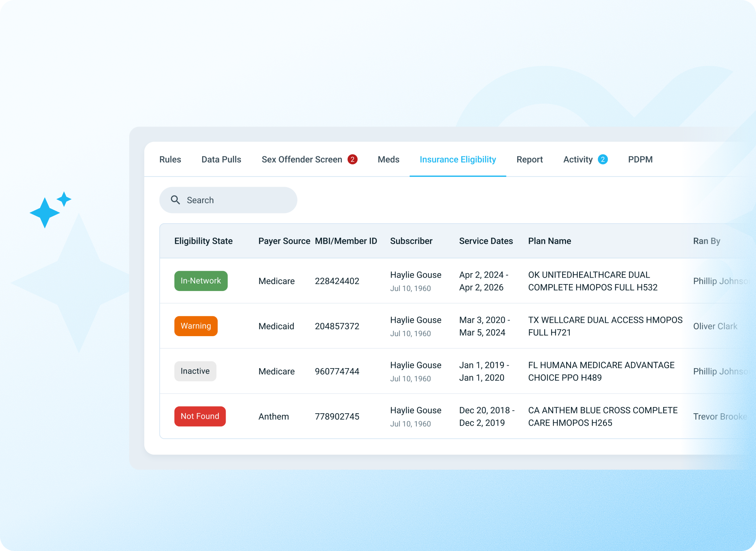The height and width of the screenshot is (551, 756).
Task: Select the Service Dates column header
Action: (x=486, y=241)
